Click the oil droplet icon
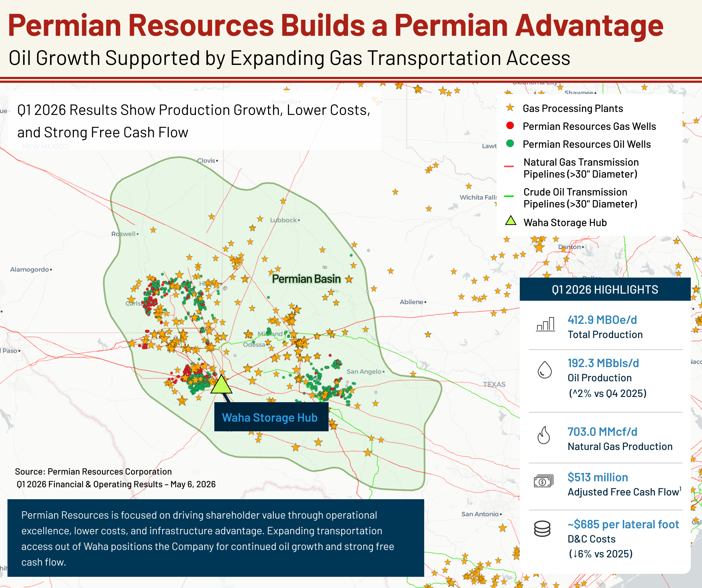Screen dimensions: 702x588 [545, 370]
